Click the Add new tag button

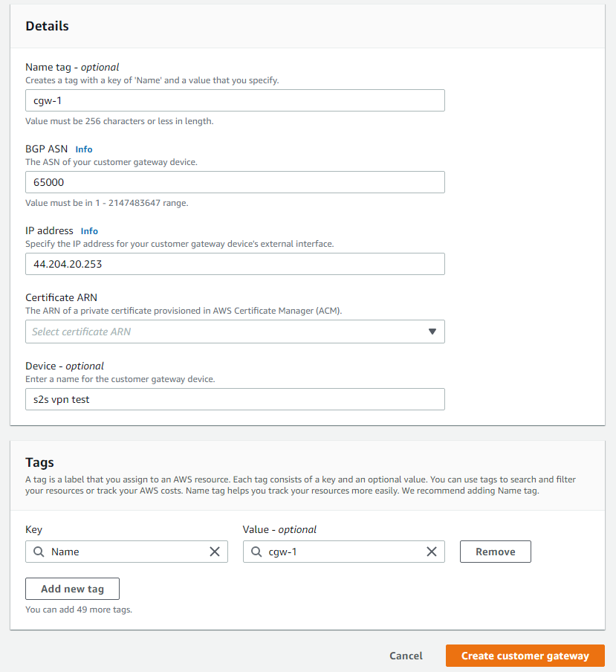point(72,589)
